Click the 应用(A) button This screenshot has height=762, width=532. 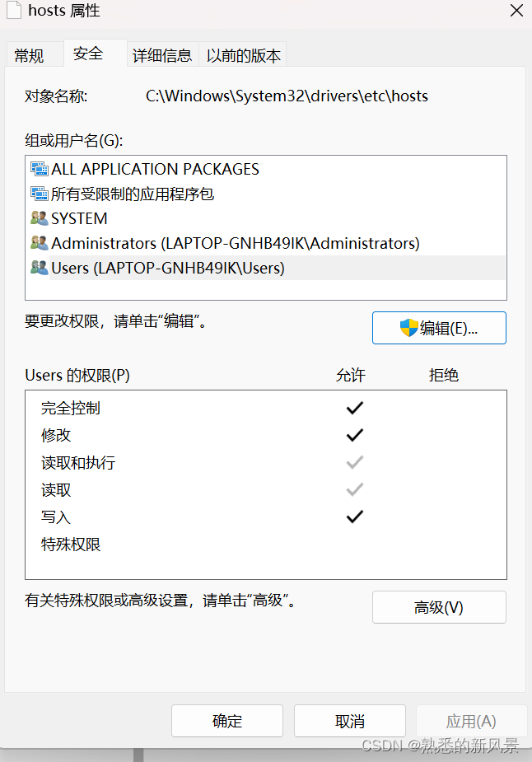pyautogui.click(x=472, y=720)
